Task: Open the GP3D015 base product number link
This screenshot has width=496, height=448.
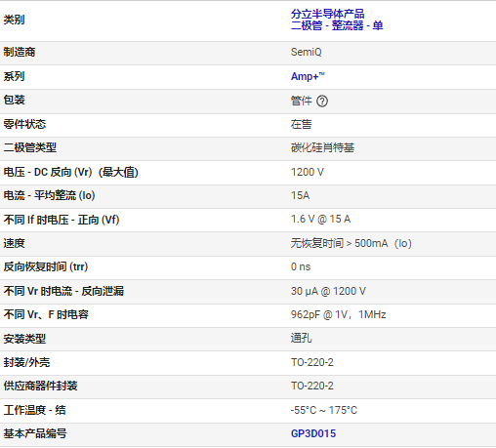Action: (313, 433)
